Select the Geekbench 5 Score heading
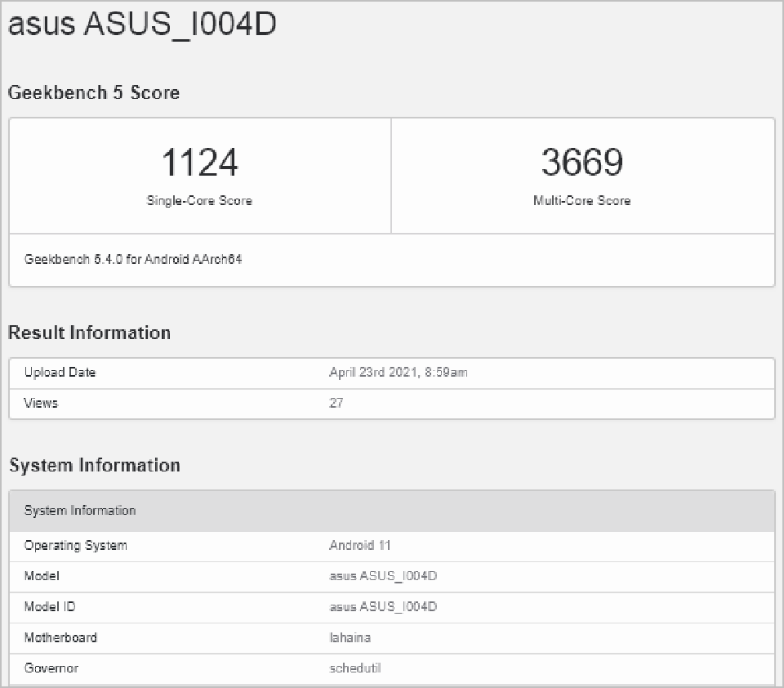The height and width of the screenshot is (688, 784). coord(94,92)
